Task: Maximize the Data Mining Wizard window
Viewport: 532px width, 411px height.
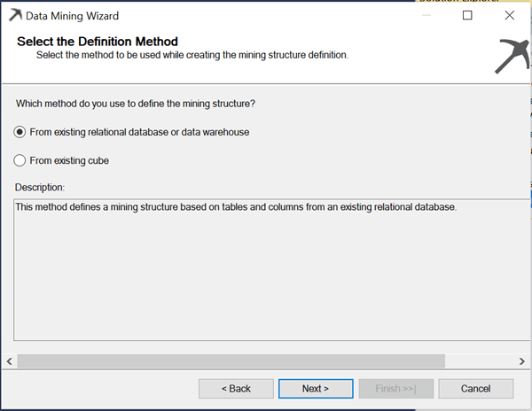Action: click(x=467, y=15)
